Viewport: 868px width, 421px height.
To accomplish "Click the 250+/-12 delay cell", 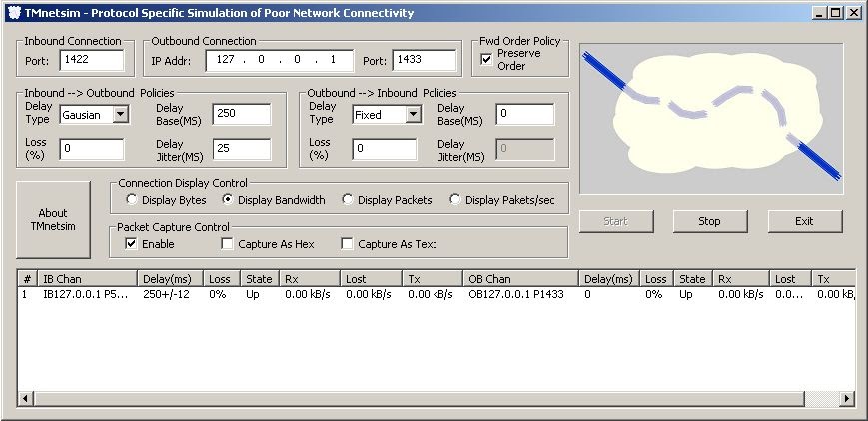I will pyautogui.click(x=166, y=294).
